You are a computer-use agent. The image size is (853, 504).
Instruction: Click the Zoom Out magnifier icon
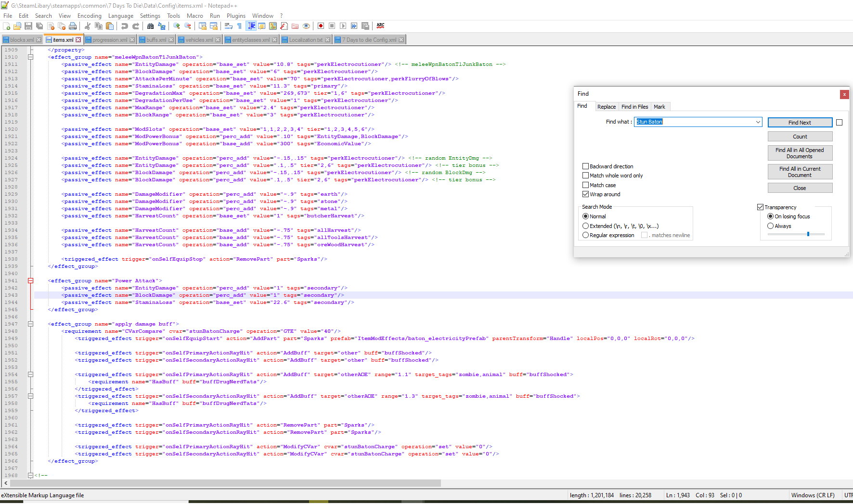(188, 26)
